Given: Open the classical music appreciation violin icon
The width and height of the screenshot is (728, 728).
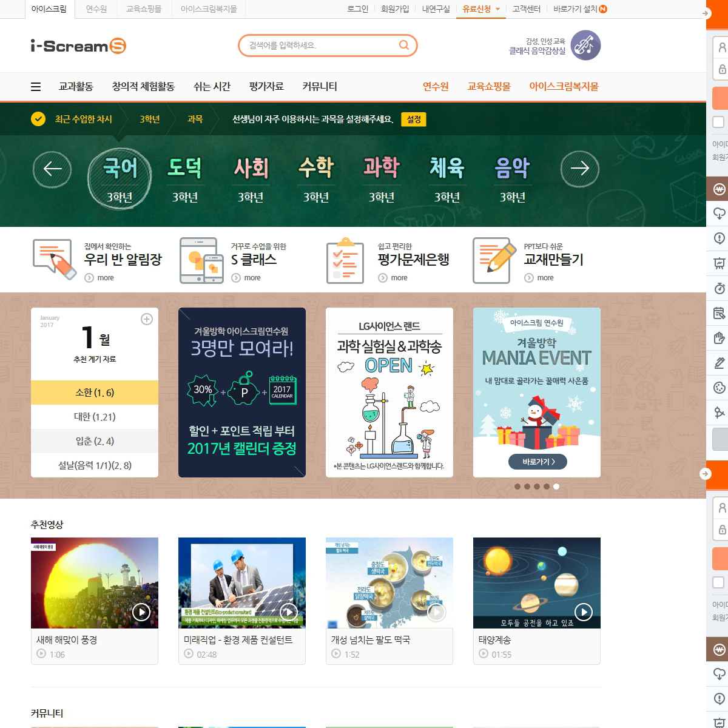Looking at the screenshot, I should click(585, 45).
